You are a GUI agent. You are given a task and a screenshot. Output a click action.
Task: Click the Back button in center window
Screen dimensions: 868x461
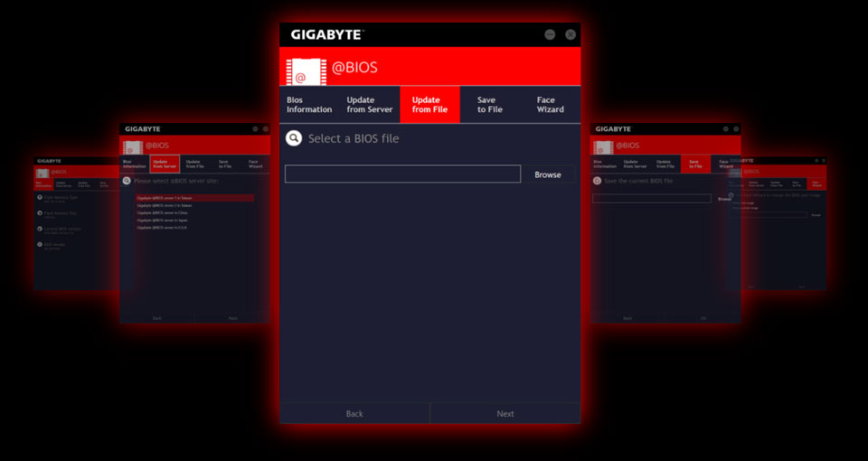click(354, 414)
